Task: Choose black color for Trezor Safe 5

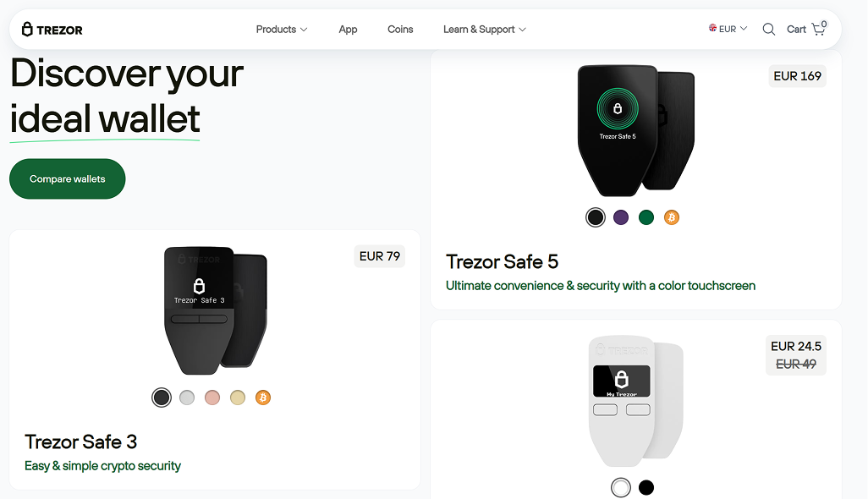Action: click(x=596, y=217)
